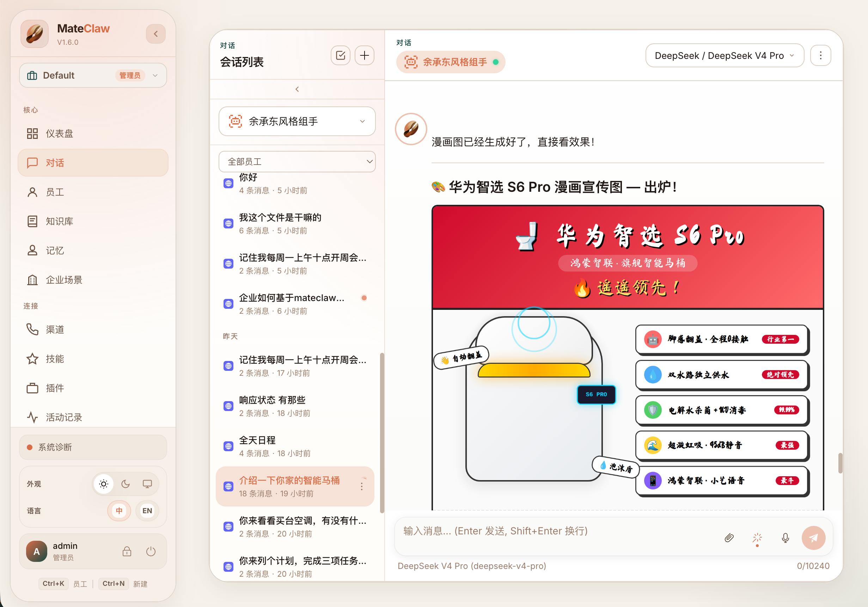Click the 余承东风格组手 agent chip in header
The image size is (868, 607).
[x=451, y=62]
